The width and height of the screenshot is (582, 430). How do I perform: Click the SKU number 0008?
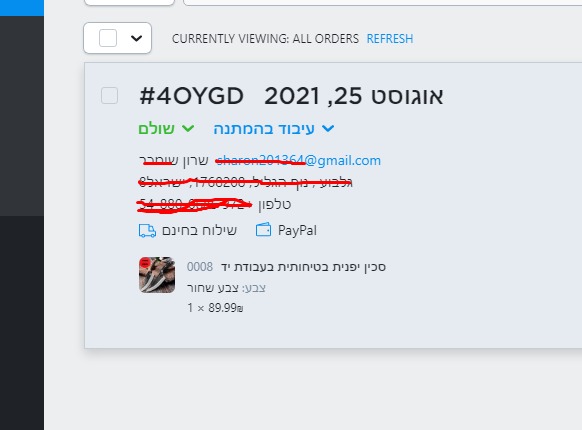click(200, 267)
